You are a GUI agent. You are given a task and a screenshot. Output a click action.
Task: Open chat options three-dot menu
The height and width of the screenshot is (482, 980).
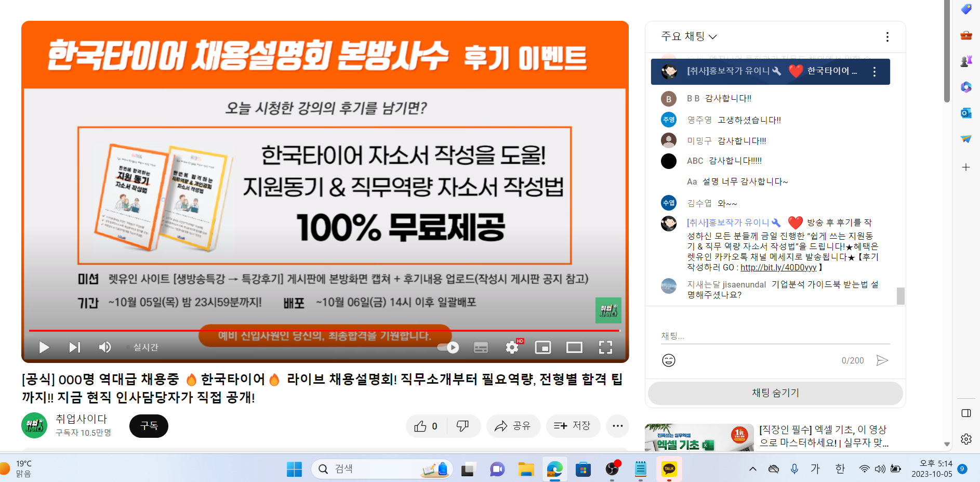(x=888, y=36)
